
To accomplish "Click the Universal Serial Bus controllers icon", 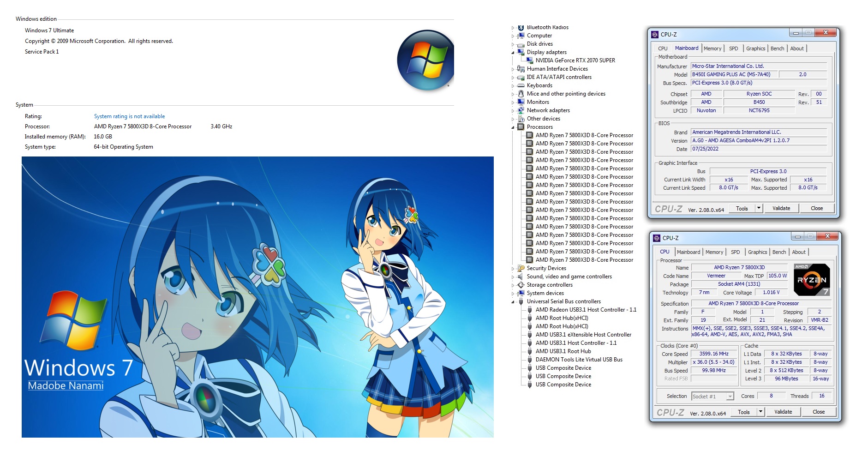I will (521, 301).
